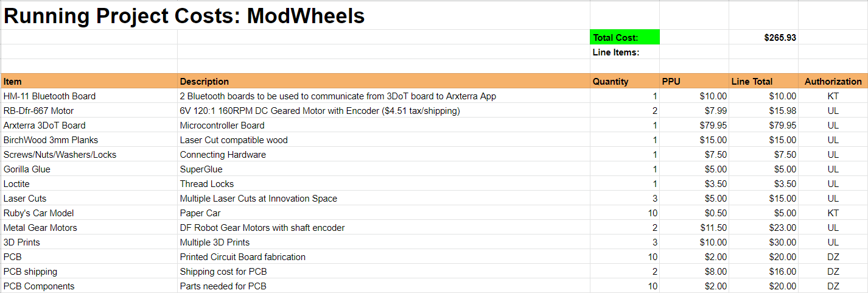The width and height of the screenshot is (868, 293).
Task: Click the PCB shipping item cell
Action: pos(89,271)
